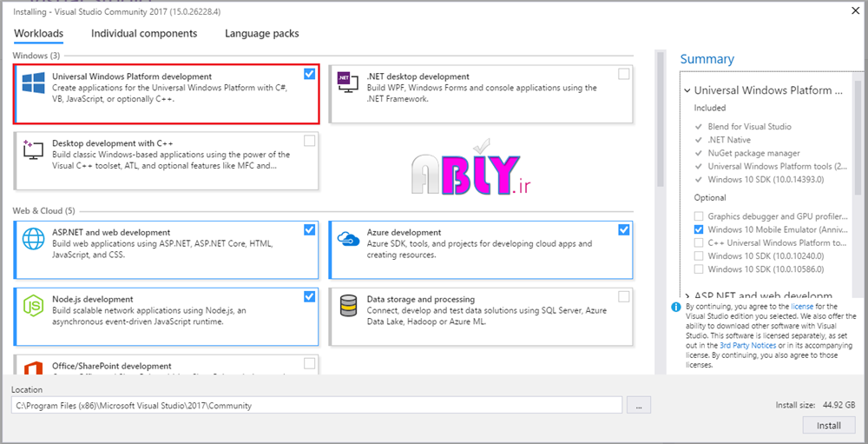Disable Windows 10 Mobile Emulator option
The image size is (868, 444).
click(699, 229)
